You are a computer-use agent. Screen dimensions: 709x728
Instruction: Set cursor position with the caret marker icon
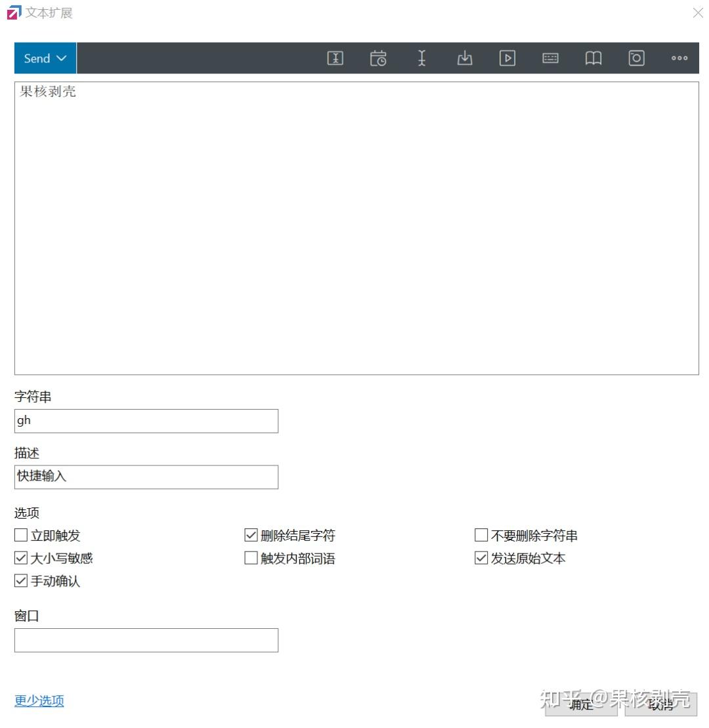421,58
